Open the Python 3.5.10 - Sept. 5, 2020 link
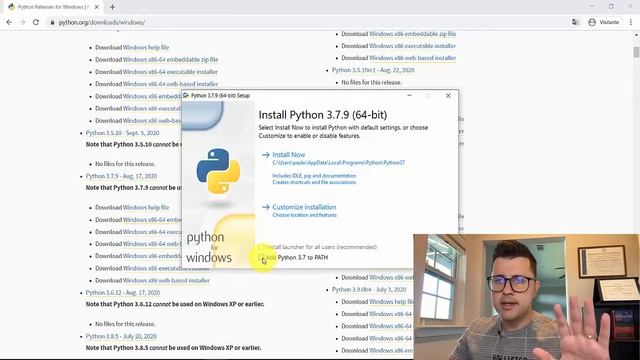This screenshot has width=640, height=360. pyautogui.click(x=122, y=133)
